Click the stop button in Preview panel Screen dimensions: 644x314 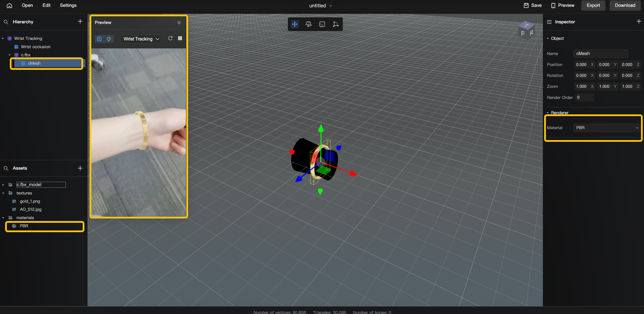(180, 38)
